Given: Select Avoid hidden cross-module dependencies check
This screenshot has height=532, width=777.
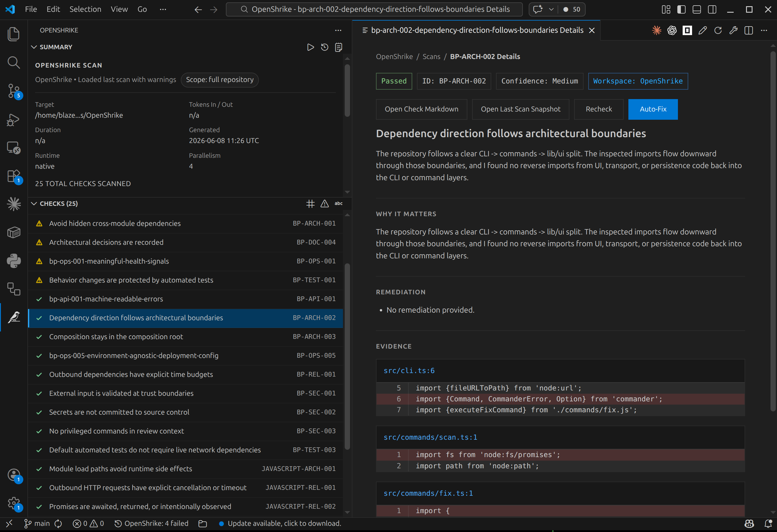Looking at the screenshot, I should tap(185, 223).
